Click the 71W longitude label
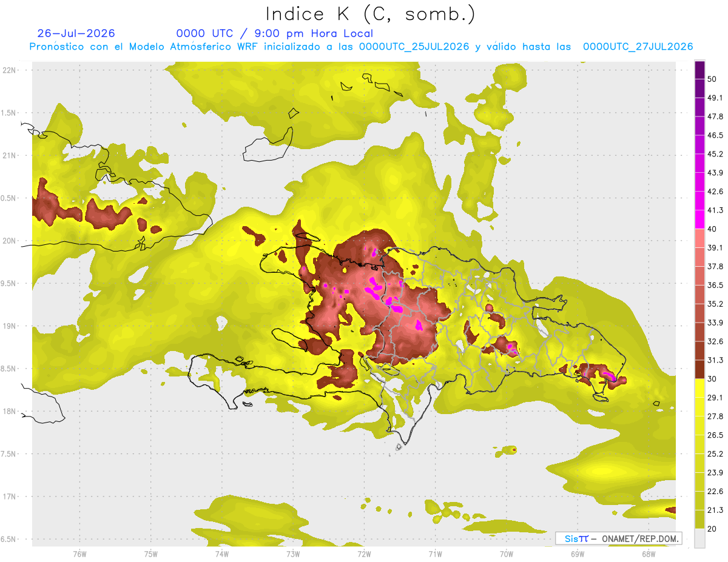Image resolution: width=728 pixels, height=562 pixels. (x=435, y=554)
